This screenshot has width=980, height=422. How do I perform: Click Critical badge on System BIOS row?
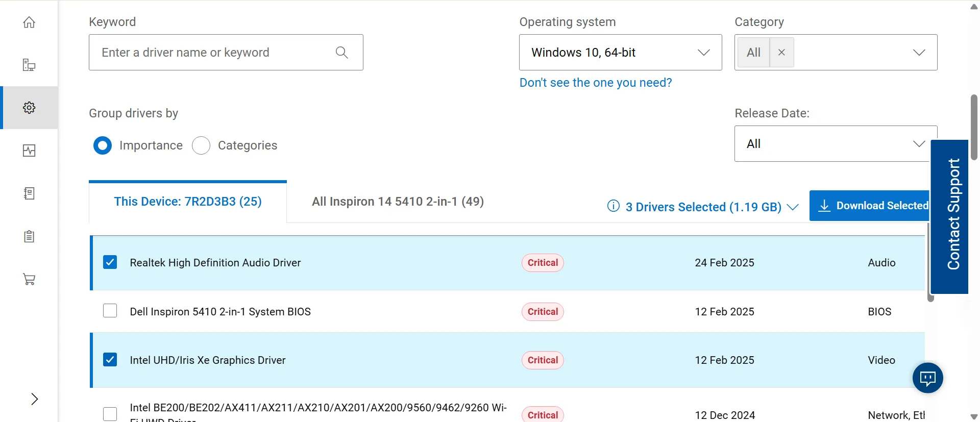point(543,312)
